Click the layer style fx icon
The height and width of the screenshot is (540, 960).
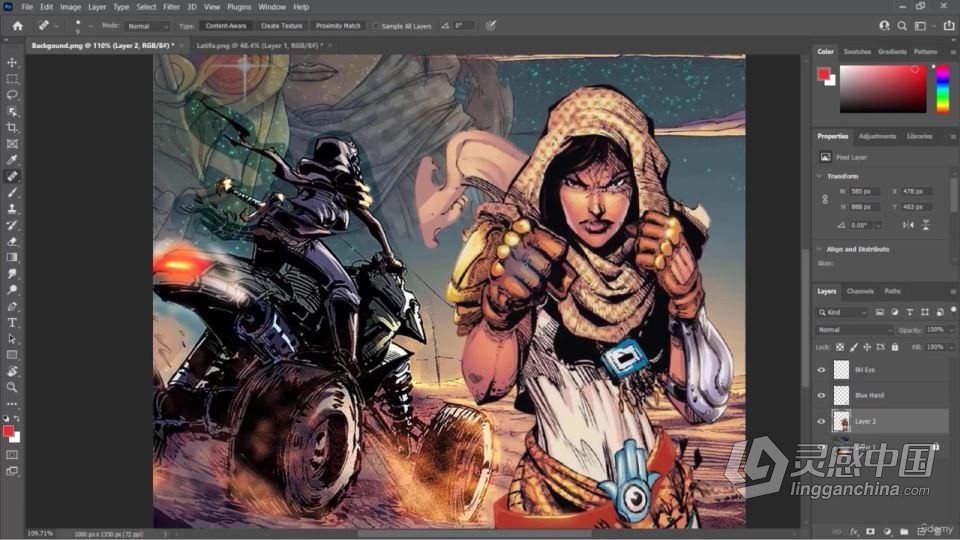coord(853,531)
